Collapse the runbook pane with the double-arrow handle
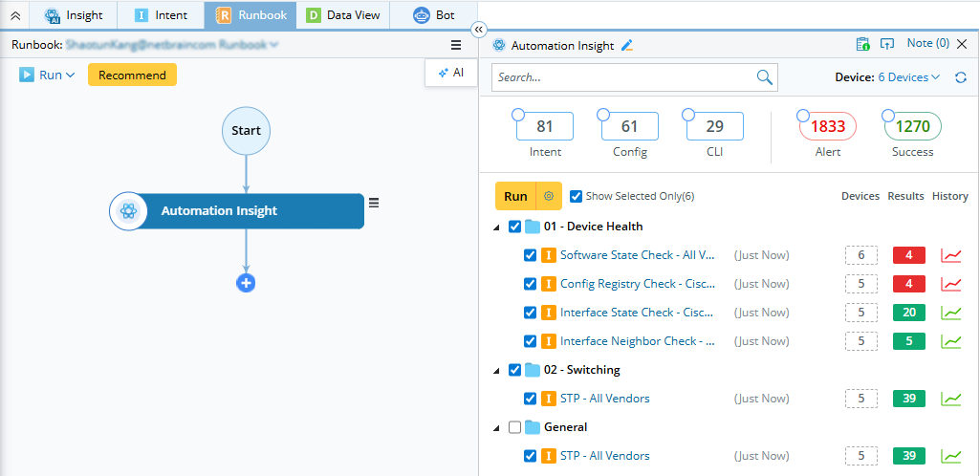980x476 pixels. click(478, 30)
